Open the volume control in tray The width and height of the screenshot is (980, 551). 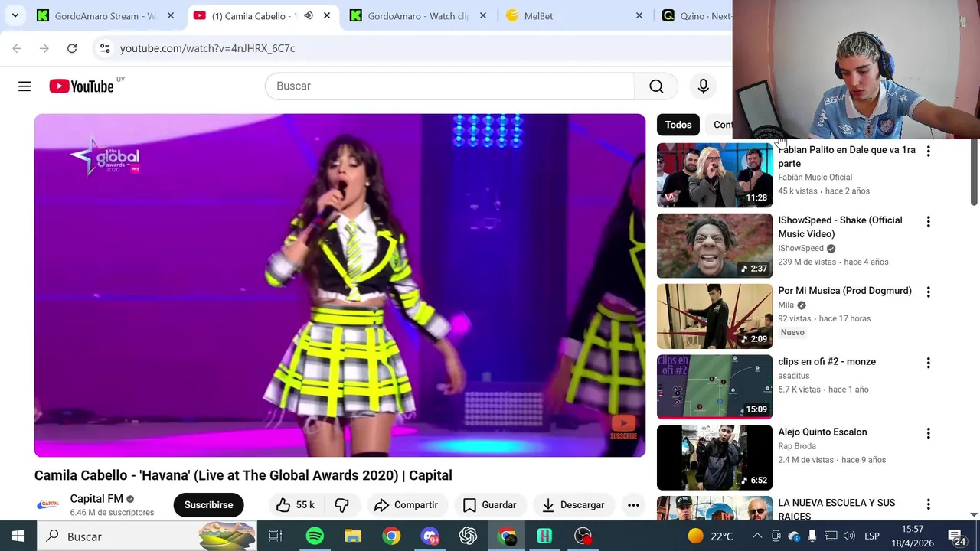coord(849,536)
